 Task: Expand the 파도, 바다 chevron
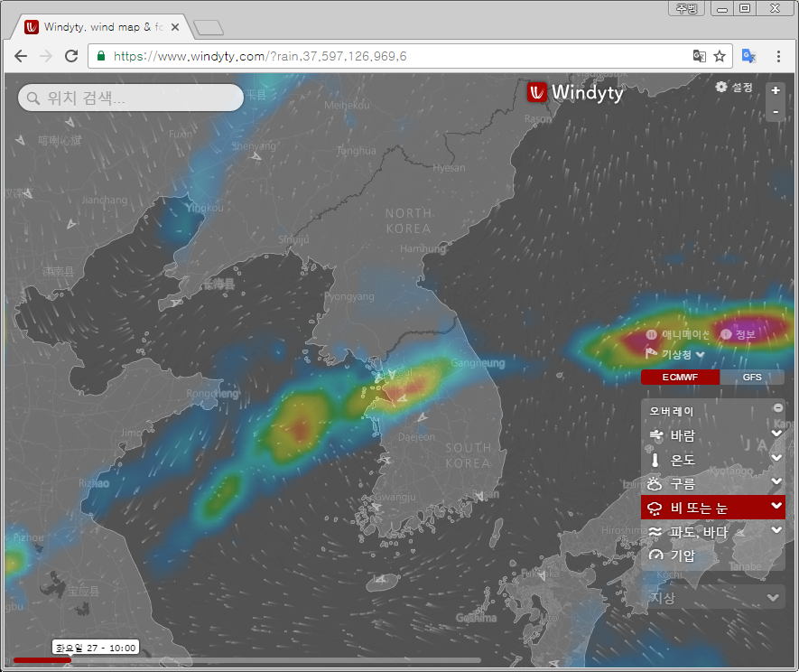tap(776, 530)
